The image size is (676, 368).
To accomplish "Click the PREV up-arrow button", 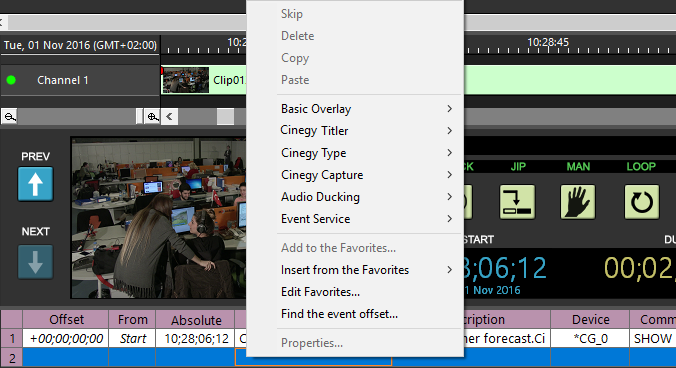I will (x=35, y=184).
